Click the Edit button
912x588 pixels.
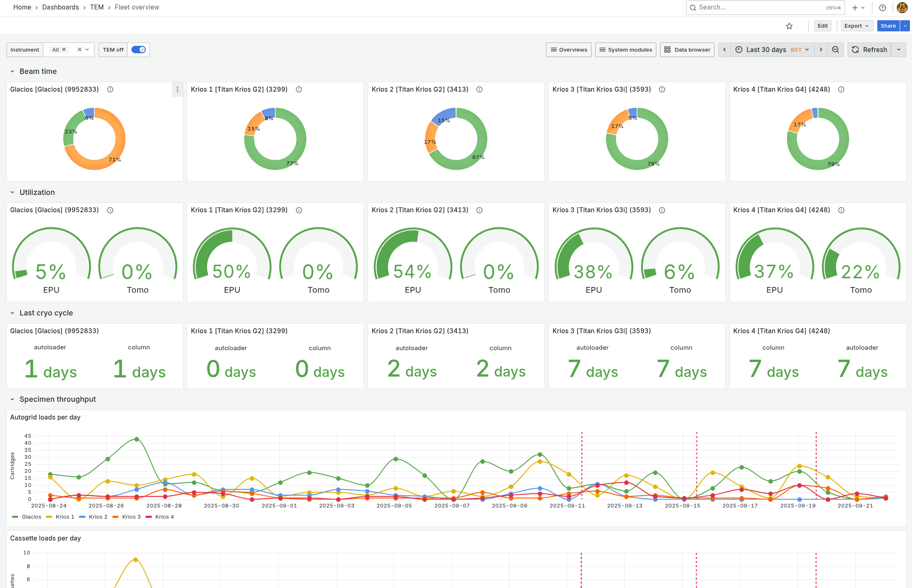click(822, 26)
